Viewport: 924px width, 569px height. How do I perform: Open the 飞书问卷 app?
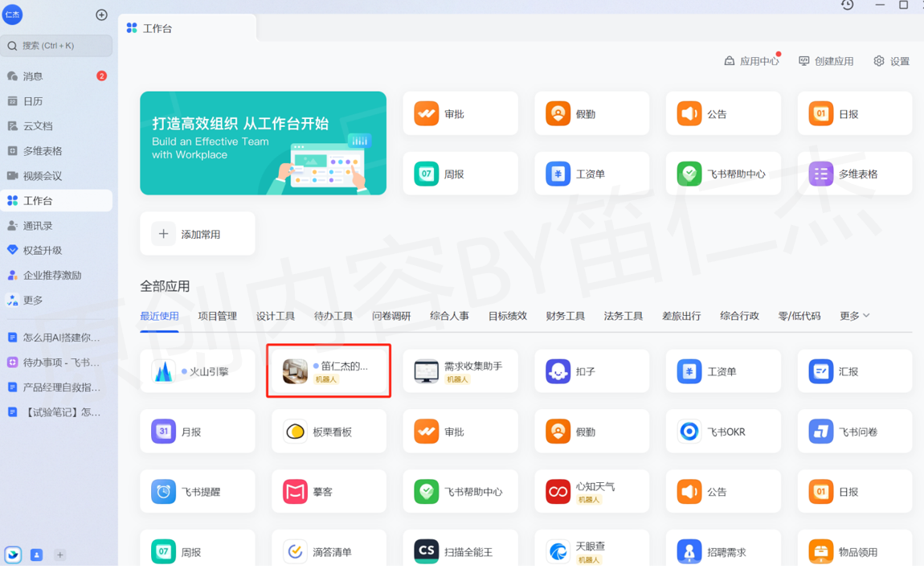click(854, 431)
